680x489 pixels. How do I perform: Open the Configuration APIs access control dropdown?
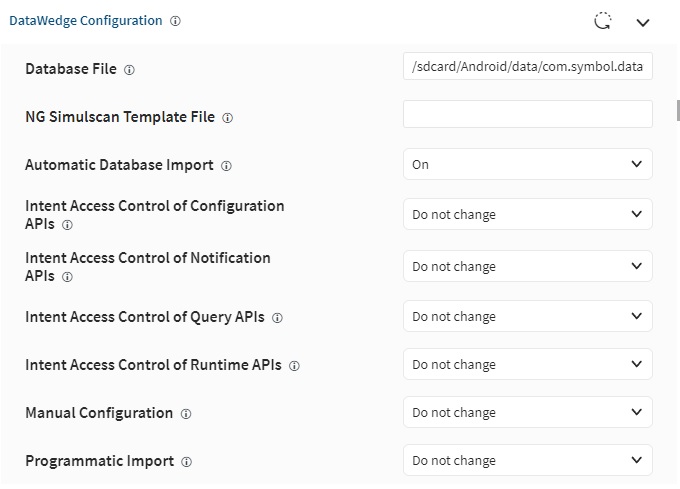tap(527, 214)
